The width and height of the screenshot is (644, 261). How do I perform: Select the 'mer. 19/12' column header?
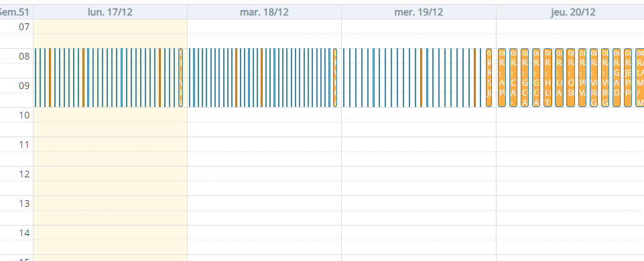[x=419, y=12]
